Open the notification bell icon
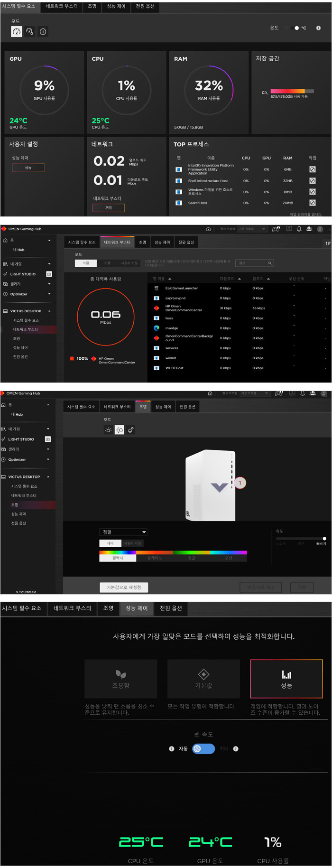The image size is (332, 868). (x=299, y=229)
